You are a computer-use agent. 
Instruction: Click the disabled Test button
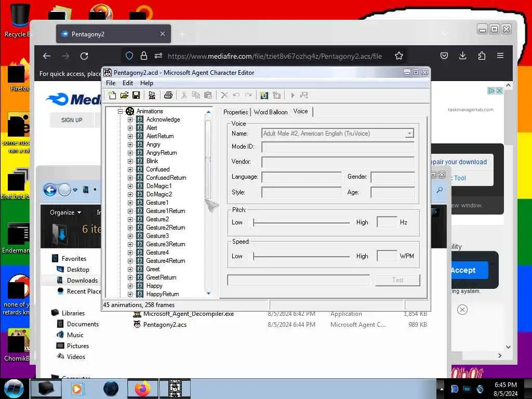[397, 280]
